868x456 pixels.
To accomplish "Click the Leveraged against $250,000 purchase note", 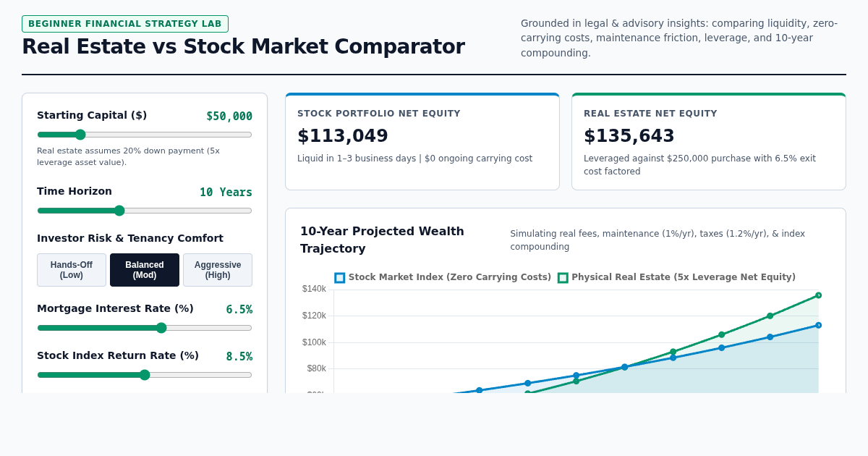I will [699, 165].
